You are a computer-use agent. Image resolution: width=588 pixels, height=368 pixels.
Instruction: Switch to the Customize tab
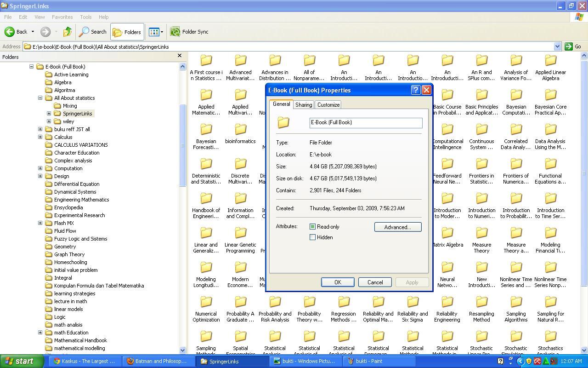(328, 105)
